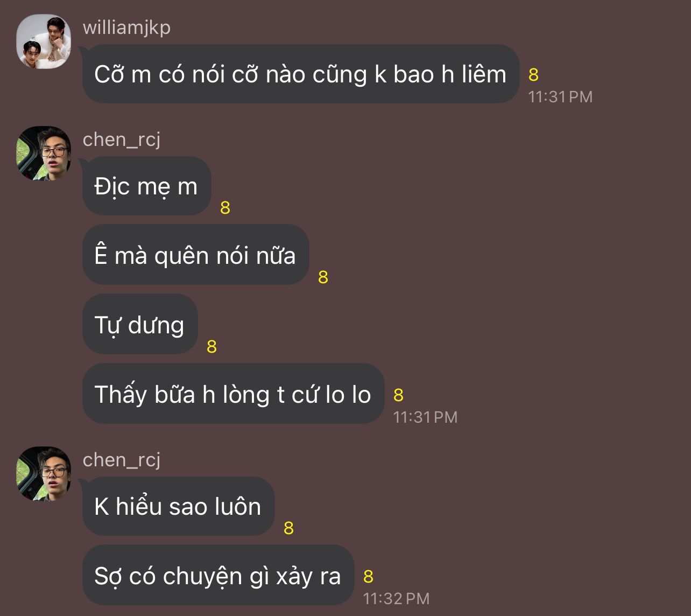Open chen_rcj's avatar beside 'K hiểu sao luôn'

click(x=44, y=474)
